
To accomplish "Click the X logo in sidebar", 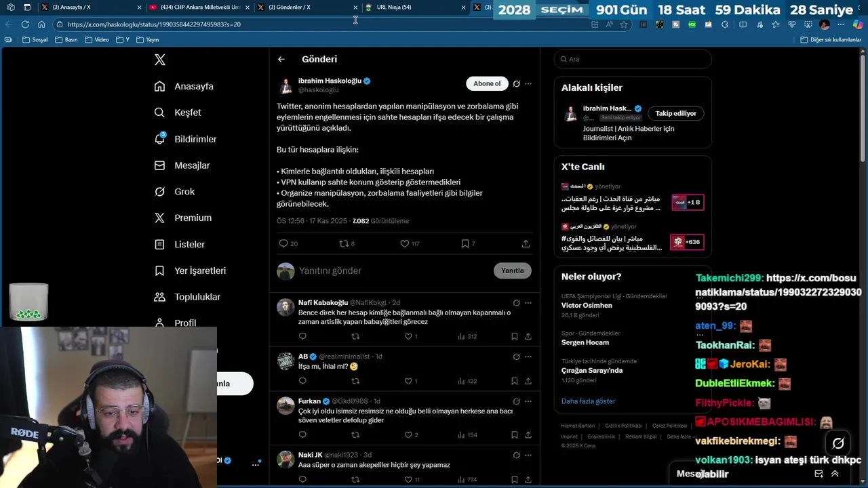I will click(160, 60).
